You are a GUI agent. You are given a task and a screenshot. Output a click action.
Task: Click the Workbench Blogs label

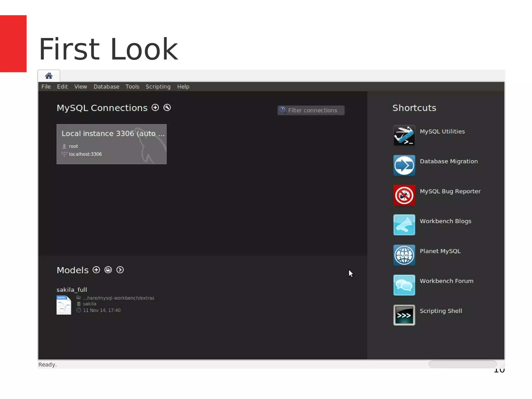click(x=445, y=221)
